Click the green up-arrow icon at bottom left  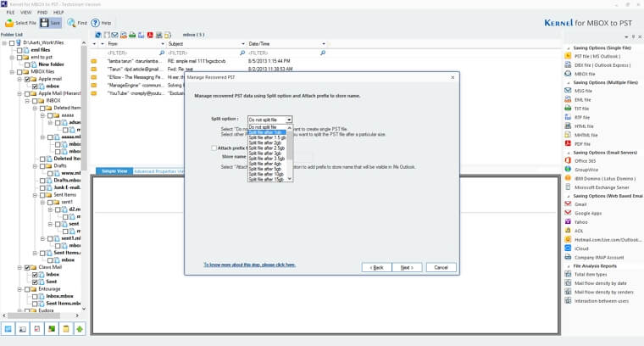80,329
